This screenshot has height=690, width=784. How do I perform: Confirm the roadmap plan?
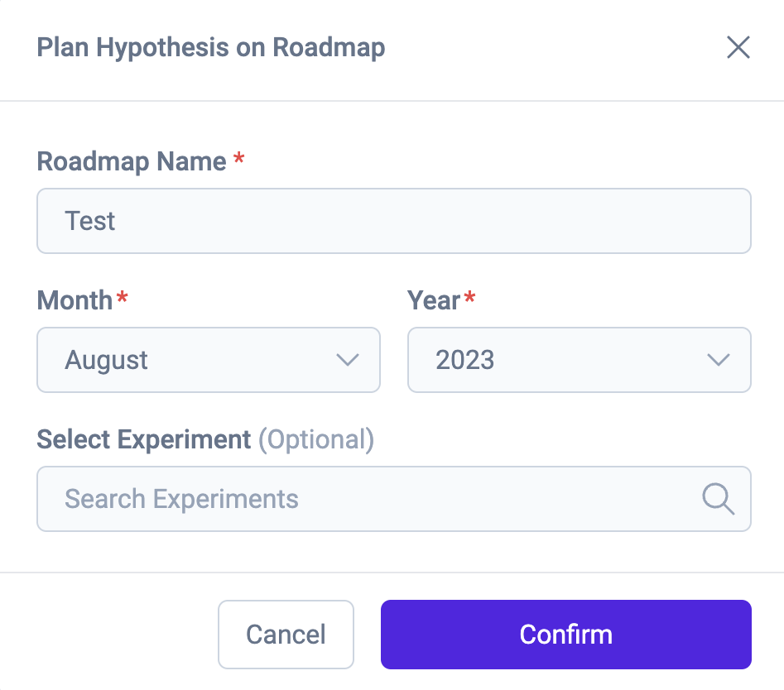point(565,635)
